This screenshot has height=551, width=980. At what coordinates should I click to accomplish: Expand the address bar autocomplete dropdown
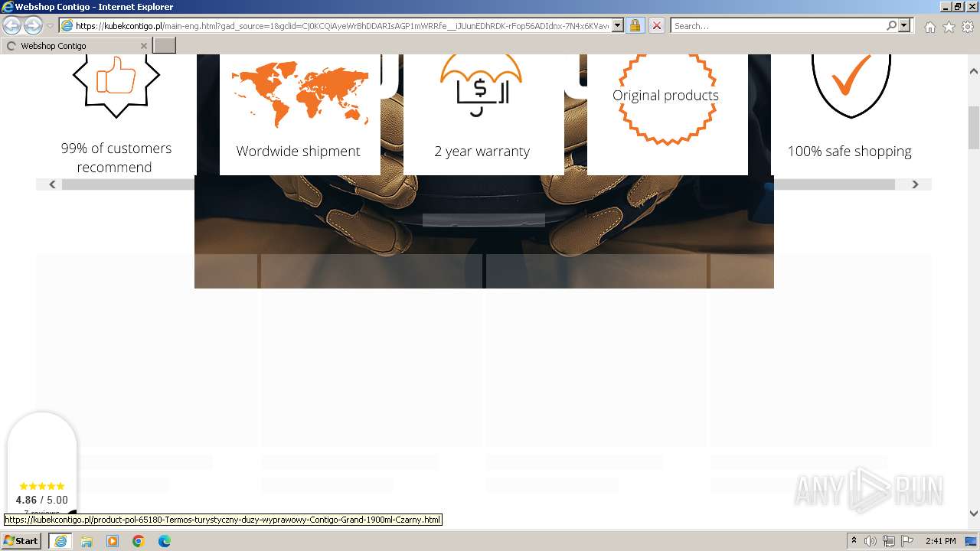(x=618, y=26)
